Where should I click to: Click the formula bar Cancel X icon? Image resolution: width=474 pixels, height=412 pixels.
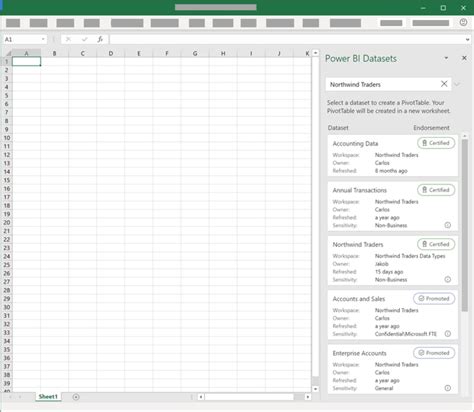click(68, 39)
